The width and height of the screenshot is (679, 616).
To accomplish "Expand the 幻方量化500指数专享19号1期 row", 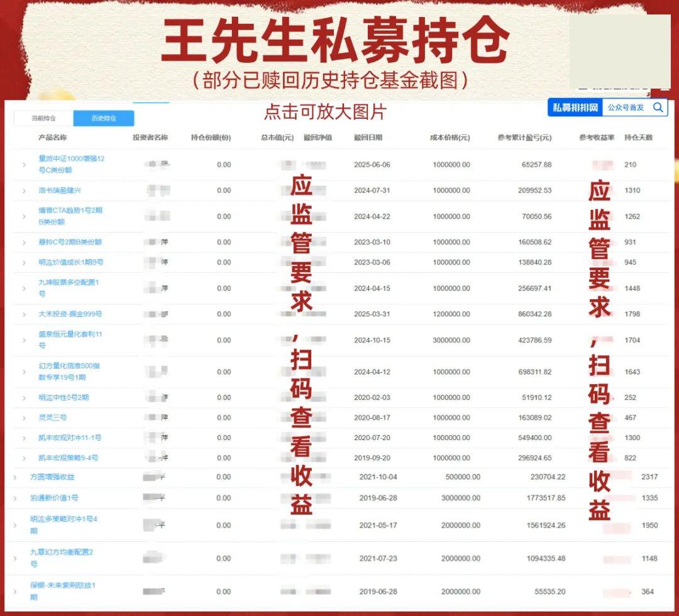I will 25,372.
